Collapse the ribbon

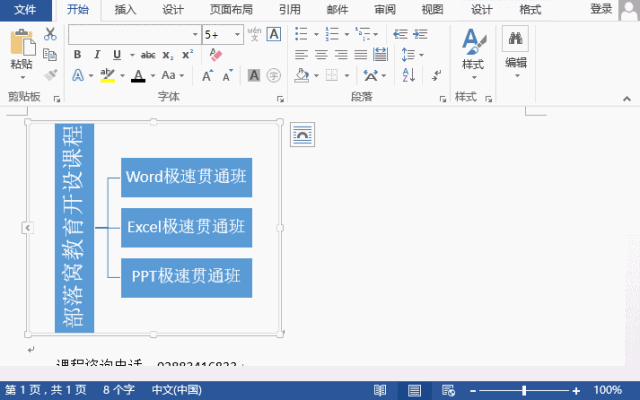coord(627,99)
